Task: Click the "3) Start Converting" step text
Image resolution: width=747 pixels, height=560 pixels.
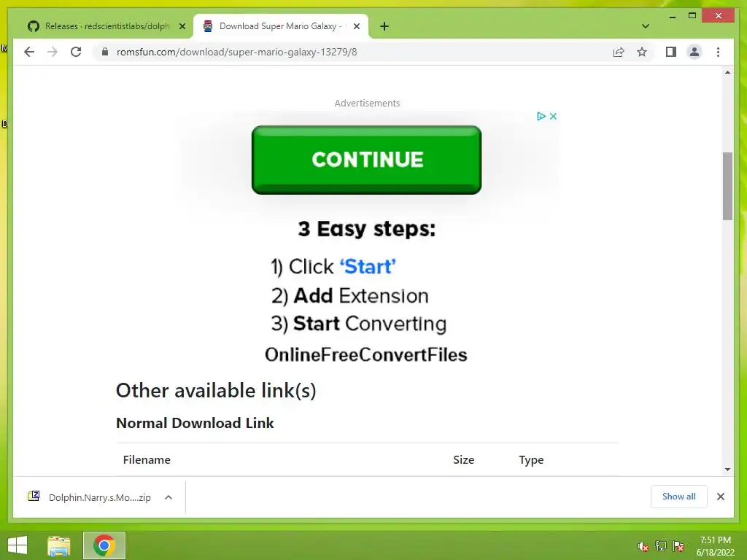Action: [359, 324]
